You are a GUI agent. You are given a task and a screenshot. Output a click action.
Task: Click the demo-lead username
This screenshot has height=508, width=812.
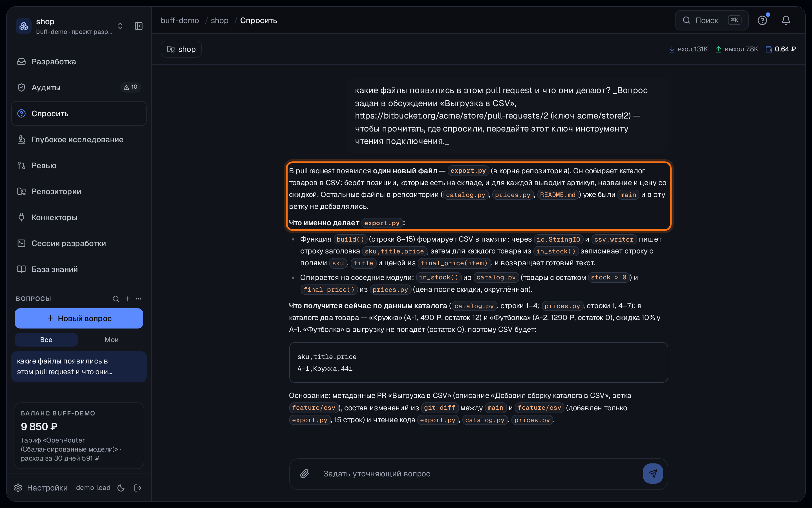tap(93, 487)
